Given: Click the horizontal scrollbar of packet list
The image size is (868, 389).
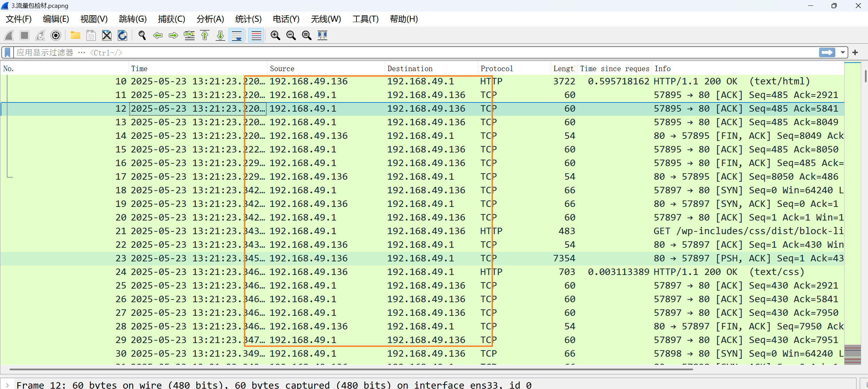Looking at the screenshot, I should 351,369.
